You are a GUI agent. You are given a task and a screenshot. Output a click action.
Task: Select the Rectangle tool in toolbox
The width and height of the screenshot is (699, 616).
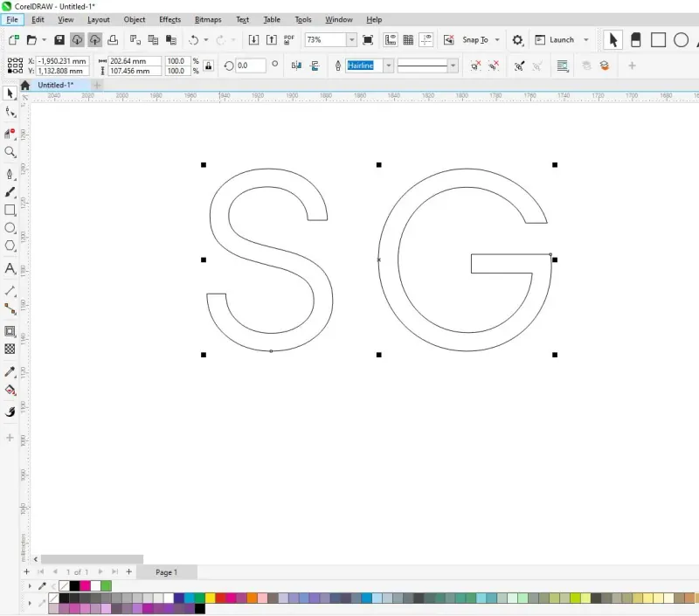tap(10, 210)
